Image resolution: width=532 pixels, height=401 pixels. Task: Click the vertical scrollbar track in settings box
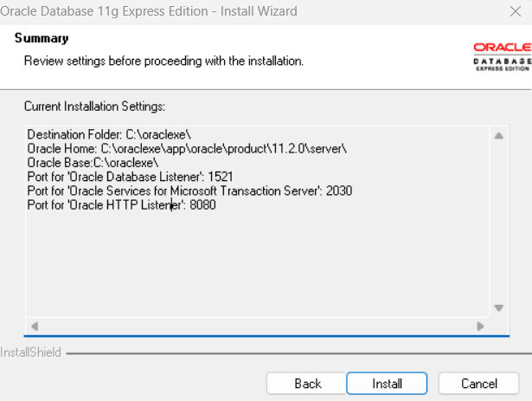point(499,222)
